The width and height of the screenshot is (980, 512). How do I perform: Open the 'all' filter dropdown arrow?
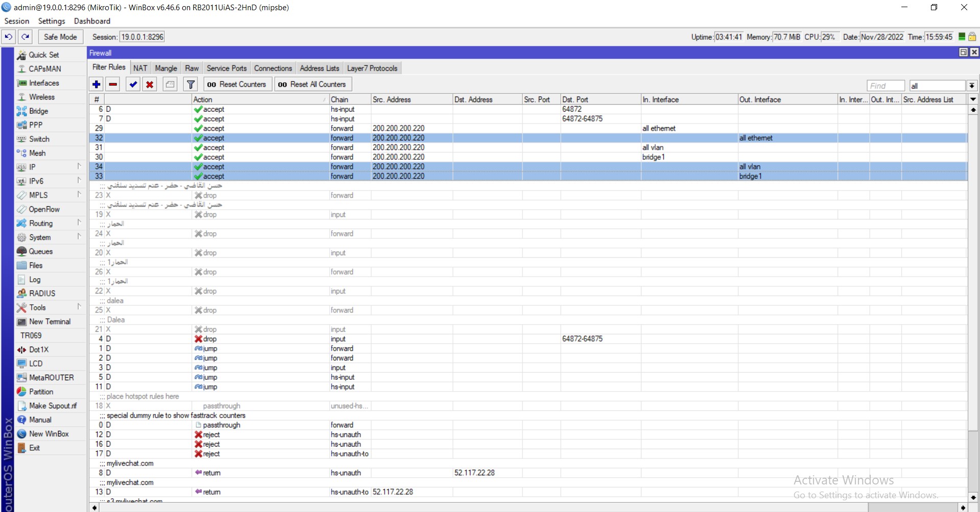[x=972, y=86]
